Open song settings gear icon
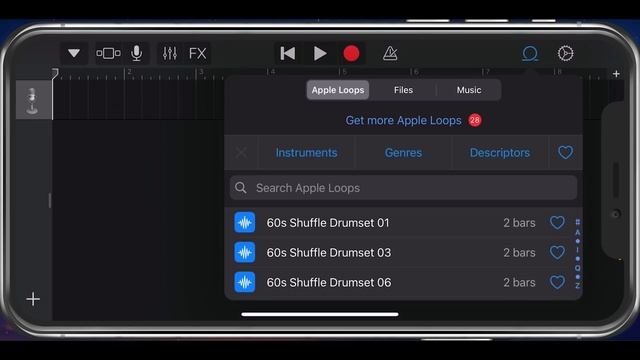The height and width of the screenshot is (360, 640). 565,53
